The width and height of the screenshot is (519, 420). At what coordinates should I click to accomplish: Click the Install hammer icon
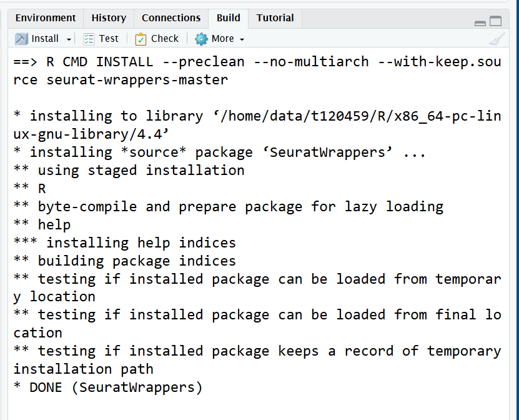point(21,39)
